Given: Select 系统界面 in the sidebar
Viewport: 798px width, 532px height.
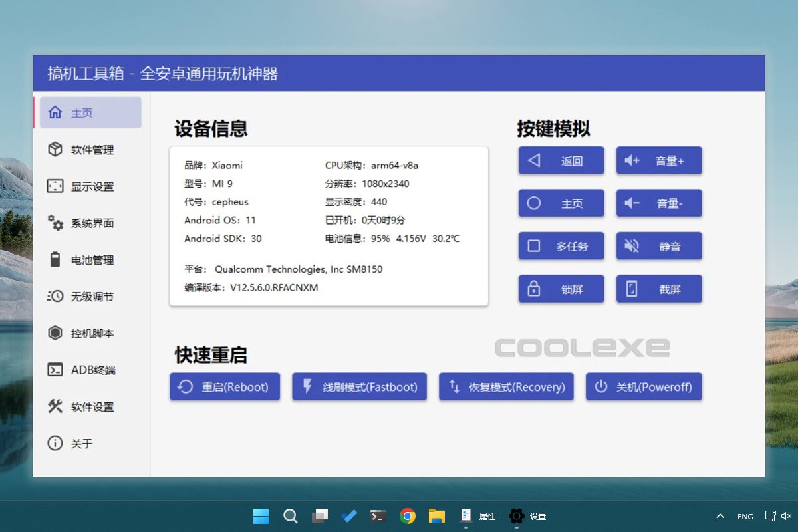Looking at the screenshot, I should coord(90,223).
